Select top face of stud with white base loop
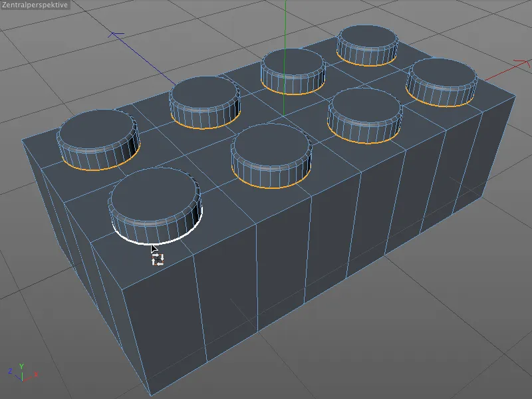This screenshot has height=399, width=532. coord(155,194)
